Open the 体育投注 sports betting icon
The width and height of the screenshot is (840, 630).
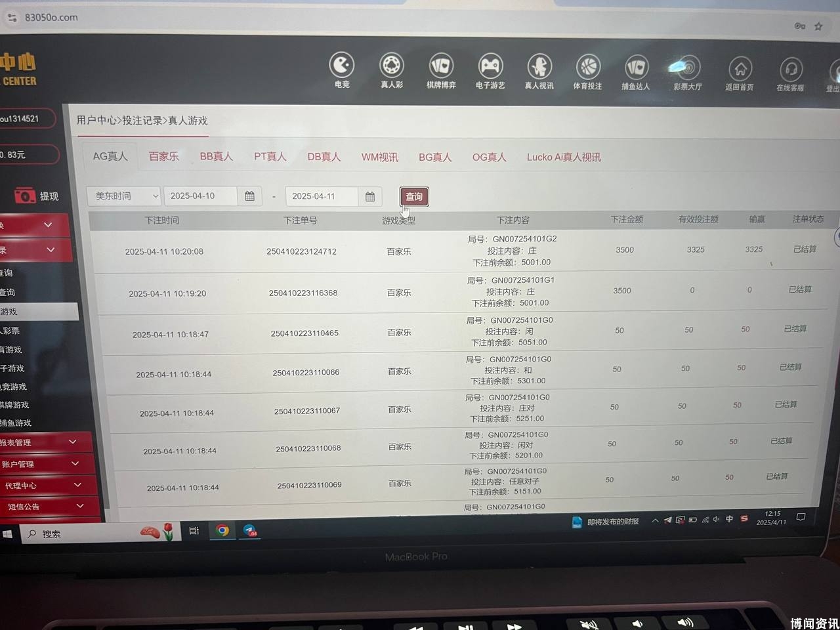click(x=588, y=67)
